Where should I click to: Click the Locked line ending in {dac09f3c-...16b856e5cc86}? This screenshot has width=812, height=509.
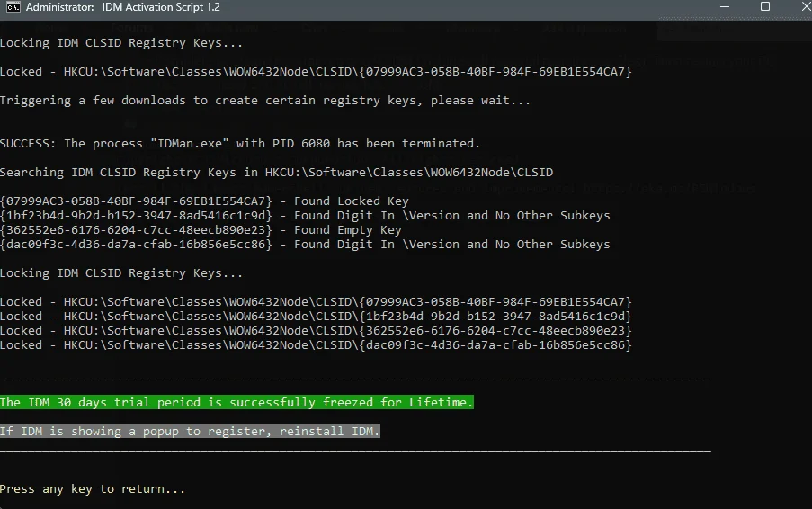point(316,344)
